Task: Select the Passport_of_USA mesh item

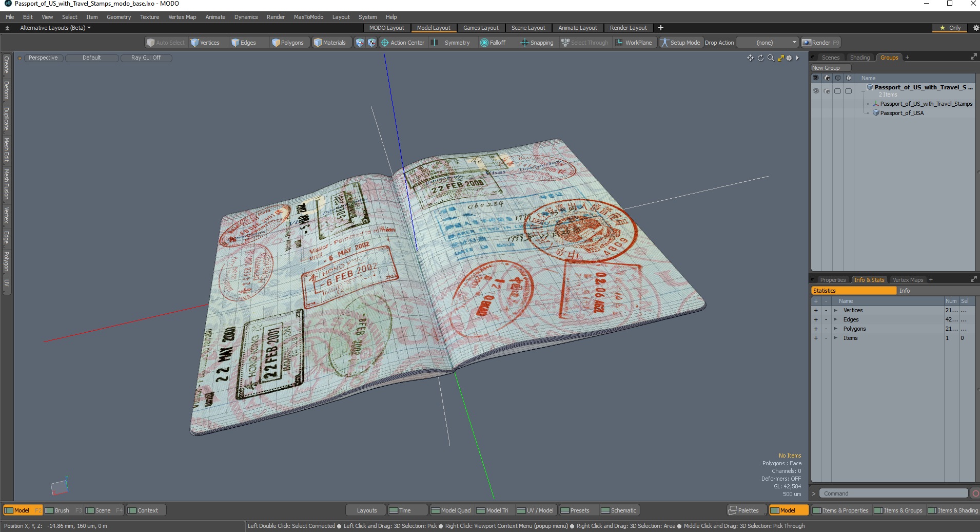Action: [x=901, y=113]
